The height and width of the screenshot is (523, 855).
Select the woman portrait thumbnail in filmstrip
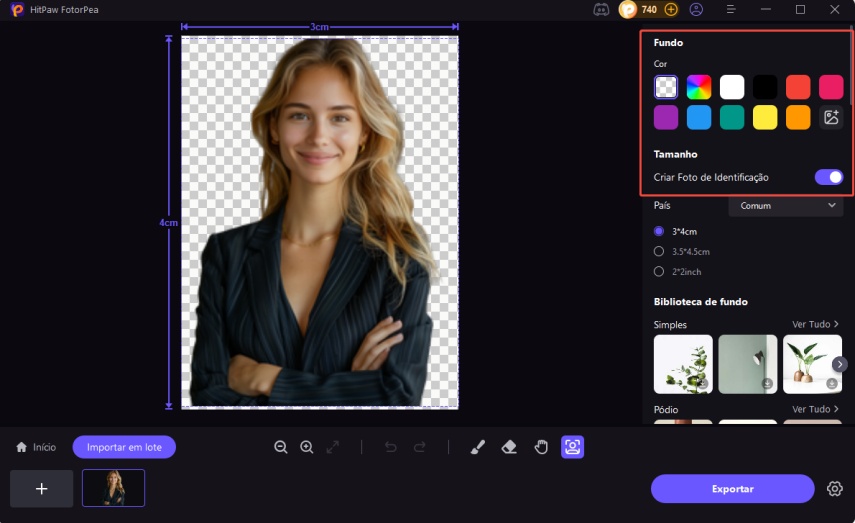pyautogui.click(x=113, y=488)
